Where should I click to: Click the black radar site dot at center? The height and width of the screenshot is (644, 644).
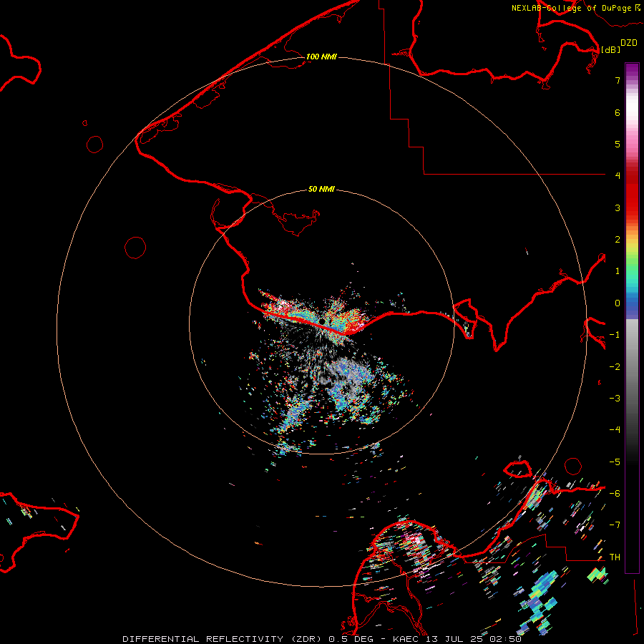(323, 321)
